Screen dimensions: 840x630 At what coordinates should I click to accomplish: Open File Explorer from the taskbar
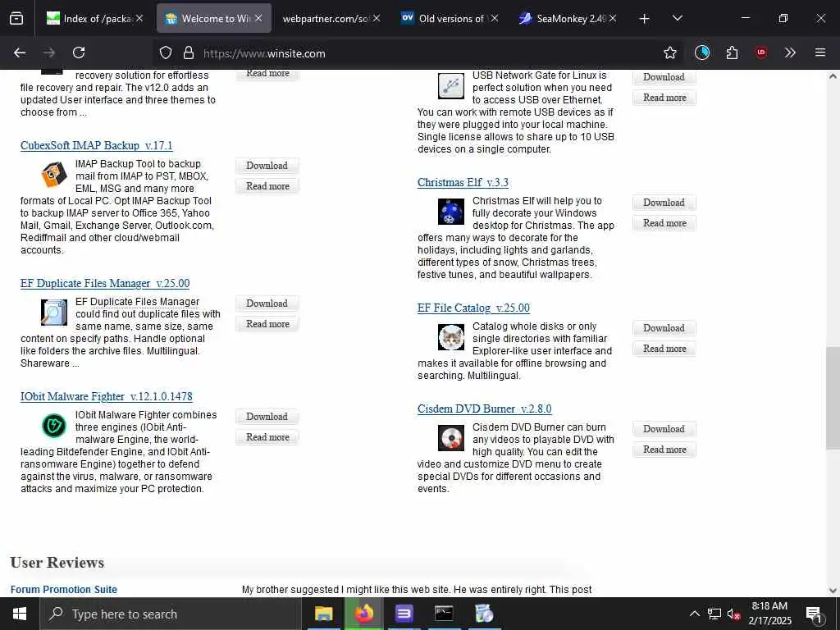click(x=323, y=614)
